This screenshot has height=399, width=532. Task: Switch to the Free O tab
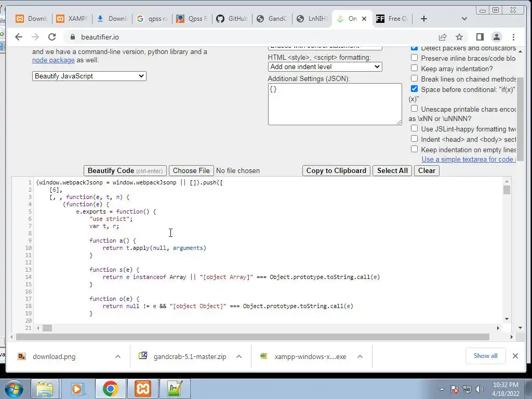point(393,19)
